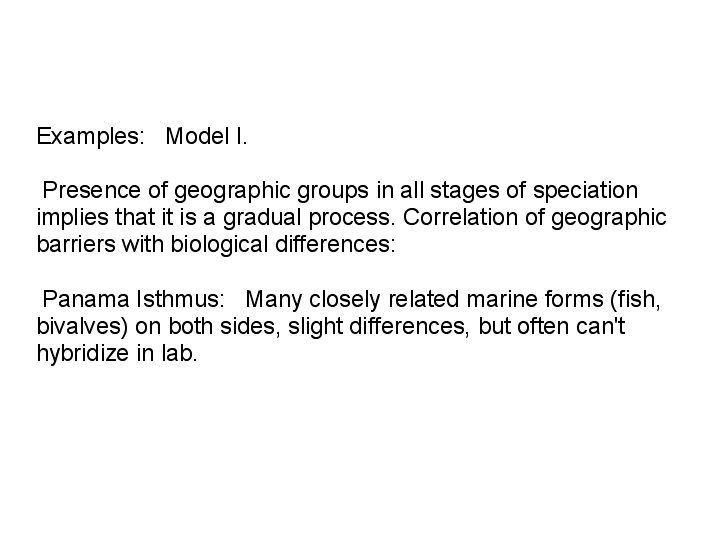Click the word 'hybridize'
This screenshot has width=719, height=539.
coord(83,354)
